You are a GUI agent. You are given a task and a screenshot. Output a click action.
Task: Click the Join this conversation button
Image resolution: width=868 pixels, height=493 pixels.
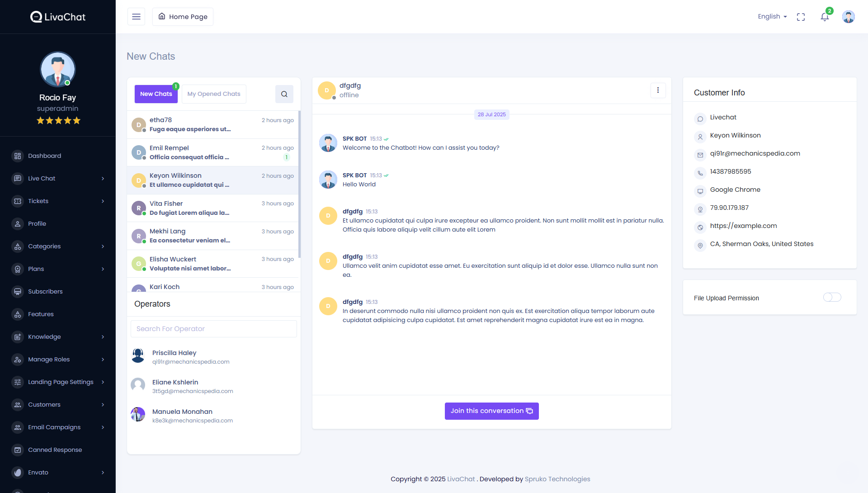(x=491, y=411)
